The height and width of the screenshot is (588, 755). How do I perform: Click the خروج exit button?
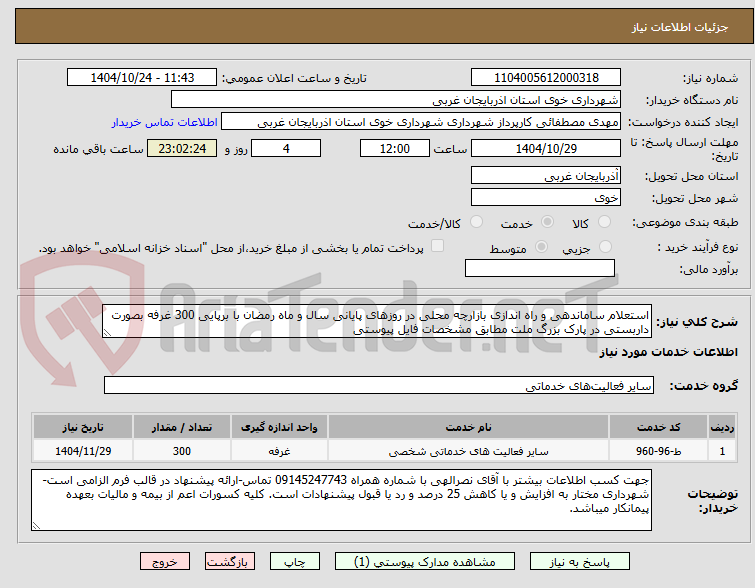pos(165,562)
